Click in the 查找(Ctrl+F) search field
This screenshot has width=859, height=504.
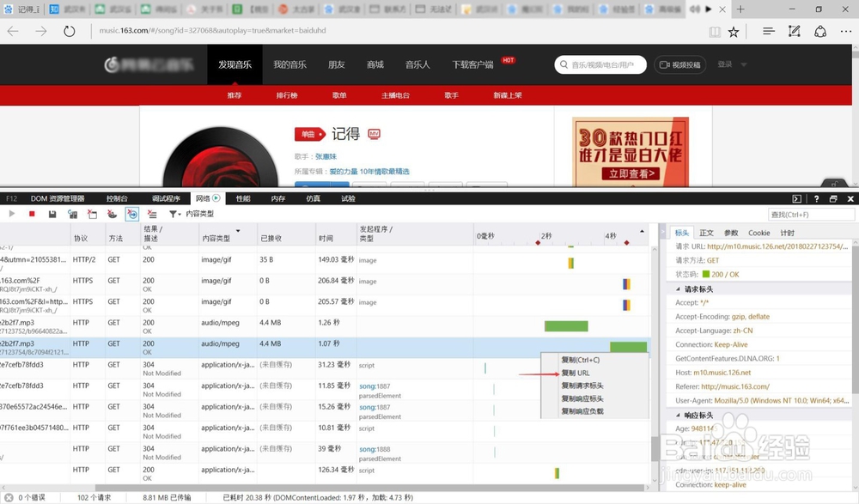(x=811, y=214)
